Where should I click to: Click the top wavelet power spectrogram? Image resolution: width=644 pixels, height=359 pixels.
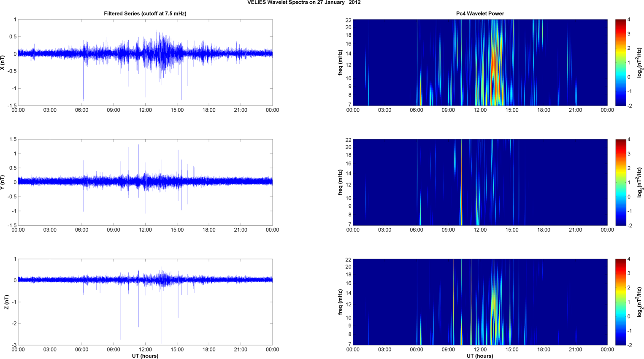pos(480,62)
